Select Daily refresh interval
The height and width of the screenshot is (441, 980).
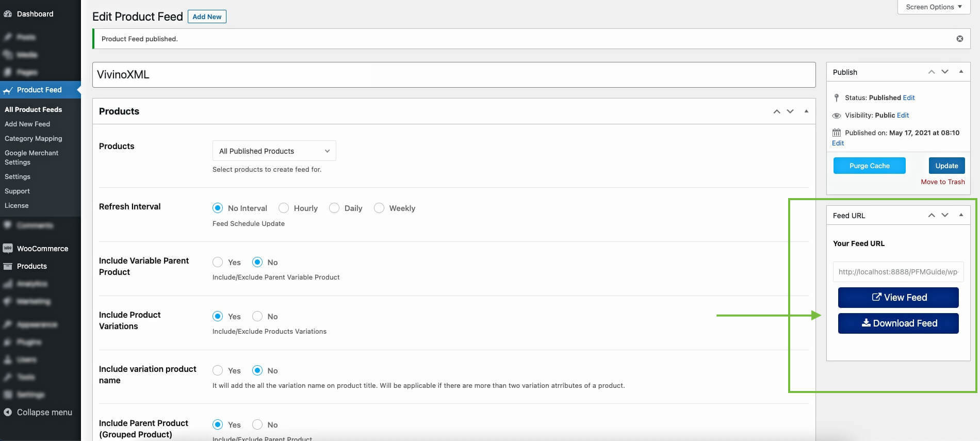(x=334, y=208)
